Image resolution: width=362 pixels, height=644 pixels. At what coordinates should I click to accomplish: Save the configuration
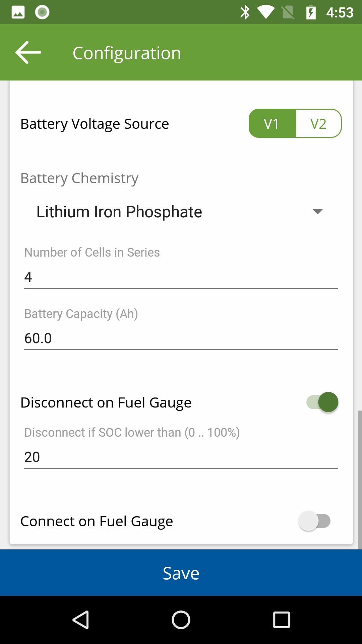tap(181, 573)
